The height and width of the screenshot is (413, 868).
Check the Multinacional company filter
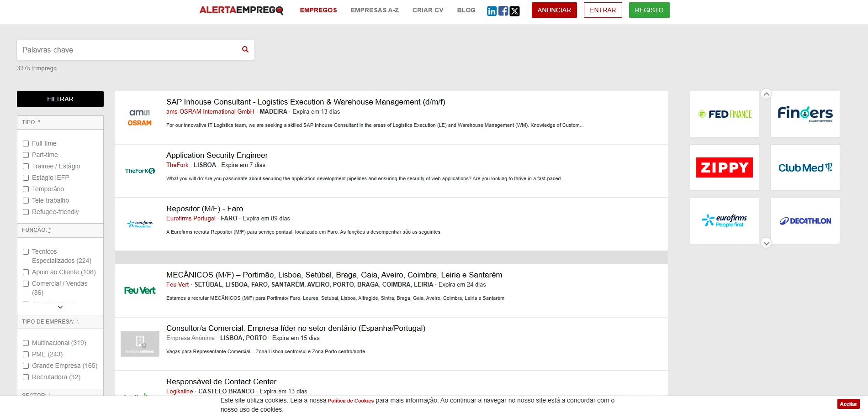(x=26, y=343)
